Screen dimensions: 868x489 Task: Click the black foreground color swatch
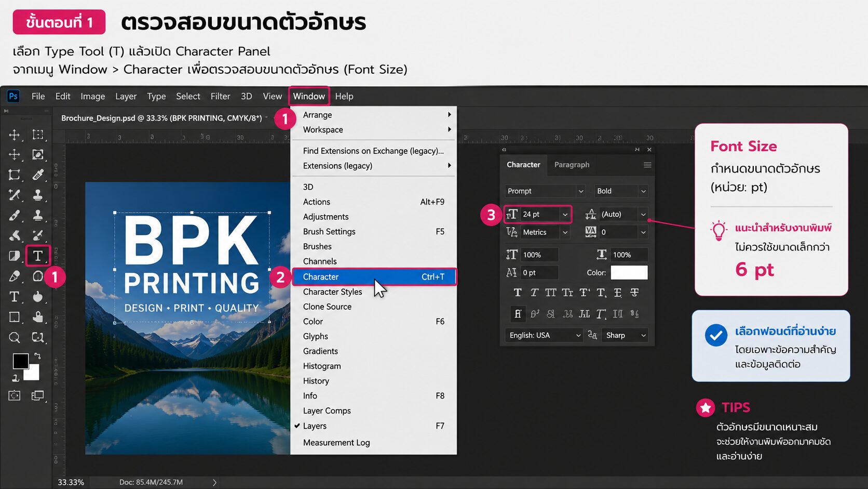(20, 361)
